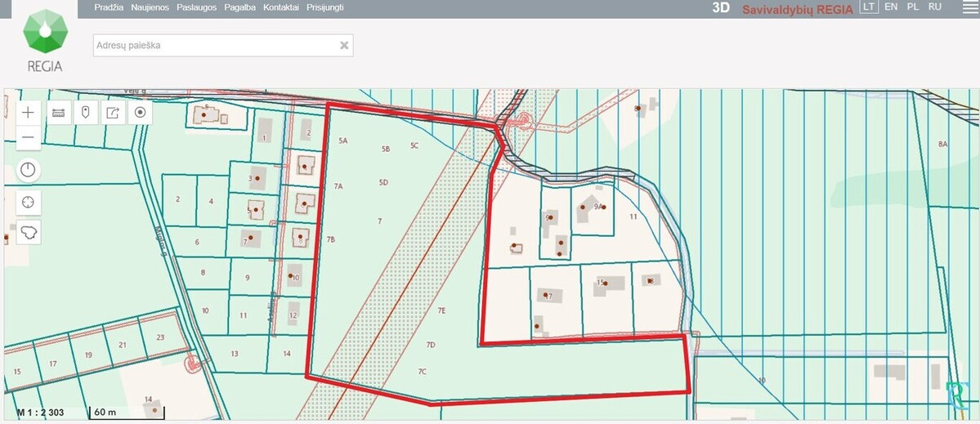This screenshot has height=424, width=980.
Task: Click parcel label 7D on map
Action: 431,345
